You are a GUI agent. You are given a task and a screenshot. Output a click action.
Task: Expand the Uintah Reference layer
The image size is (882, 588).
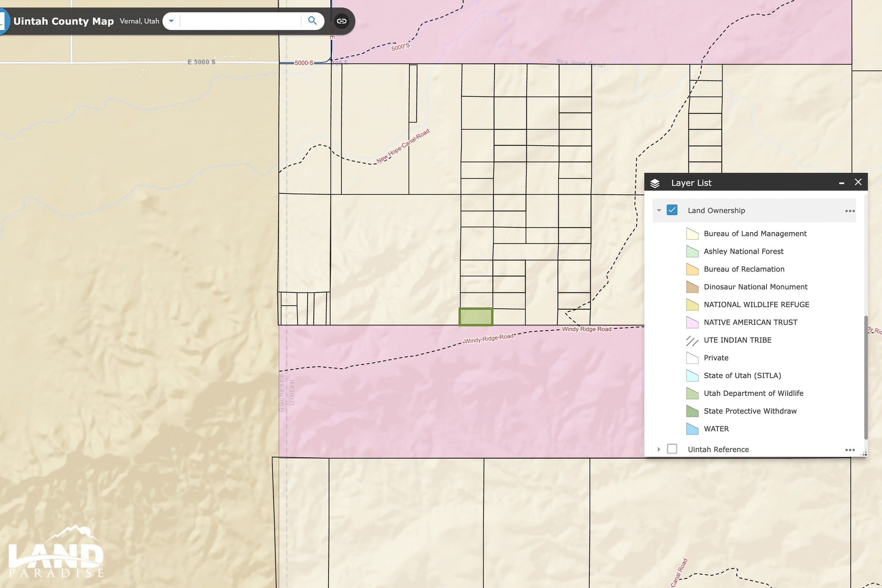click(659, 449)
